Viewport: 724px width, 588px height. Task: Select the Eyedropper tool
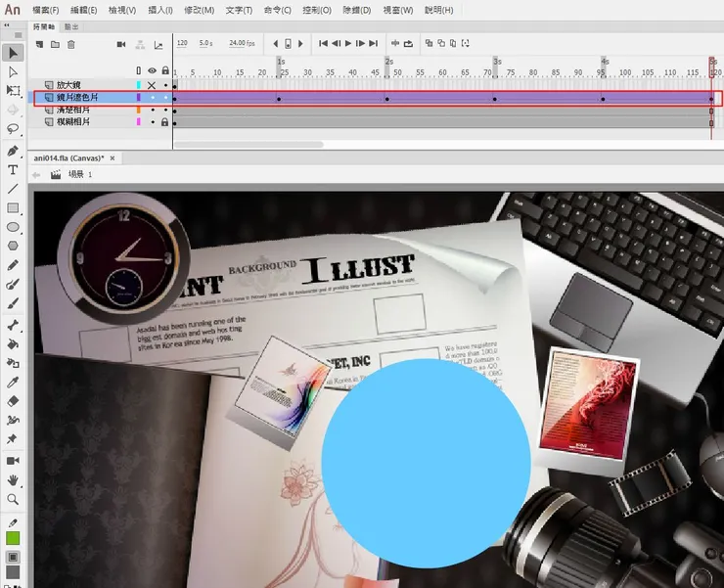pos(13,382)
